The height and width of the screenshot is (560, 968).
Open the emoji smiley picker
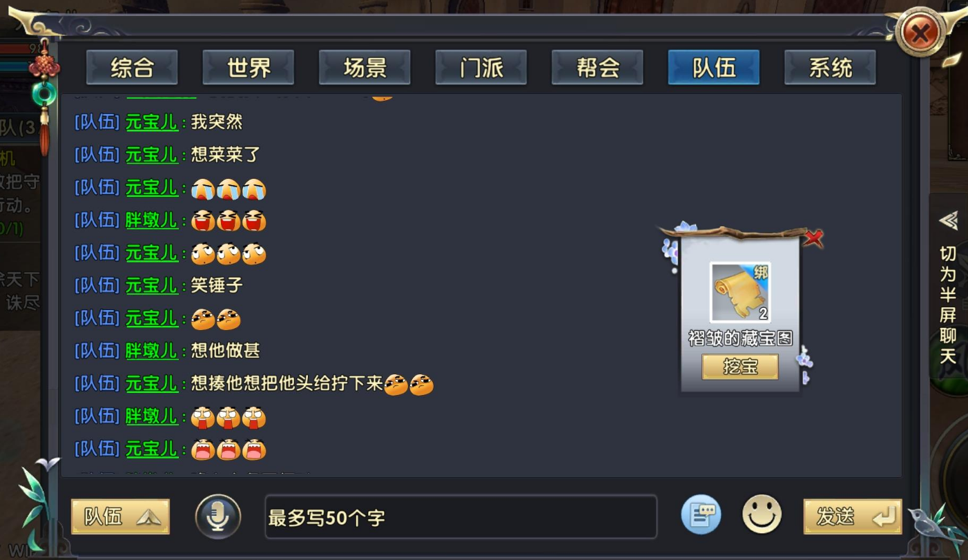coord(762,515)
